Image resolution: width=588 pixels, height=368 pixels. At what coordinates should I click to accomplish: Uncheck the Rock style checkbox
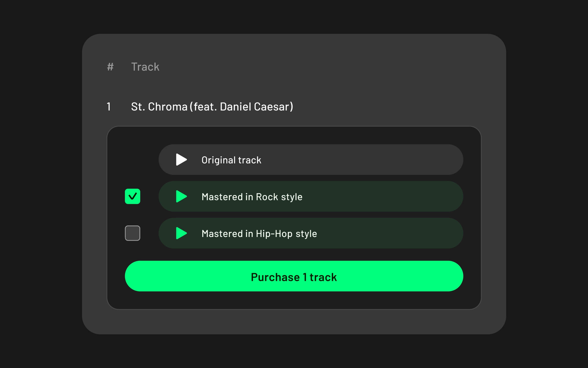(132, 196)
